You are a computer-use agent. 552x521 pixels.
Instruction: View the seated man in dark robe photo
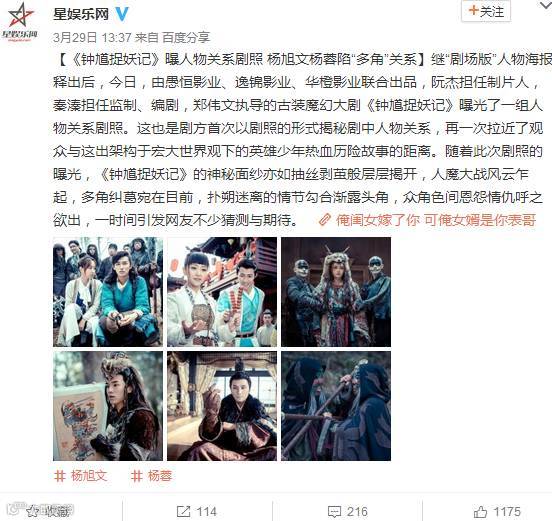(222, 406)
